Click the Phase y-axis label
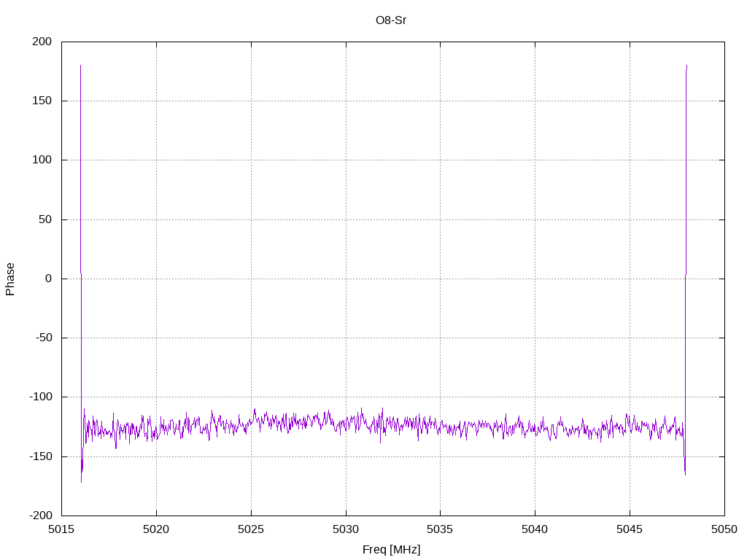The height and width of the screenshot is (560, 747). [10, 279]
